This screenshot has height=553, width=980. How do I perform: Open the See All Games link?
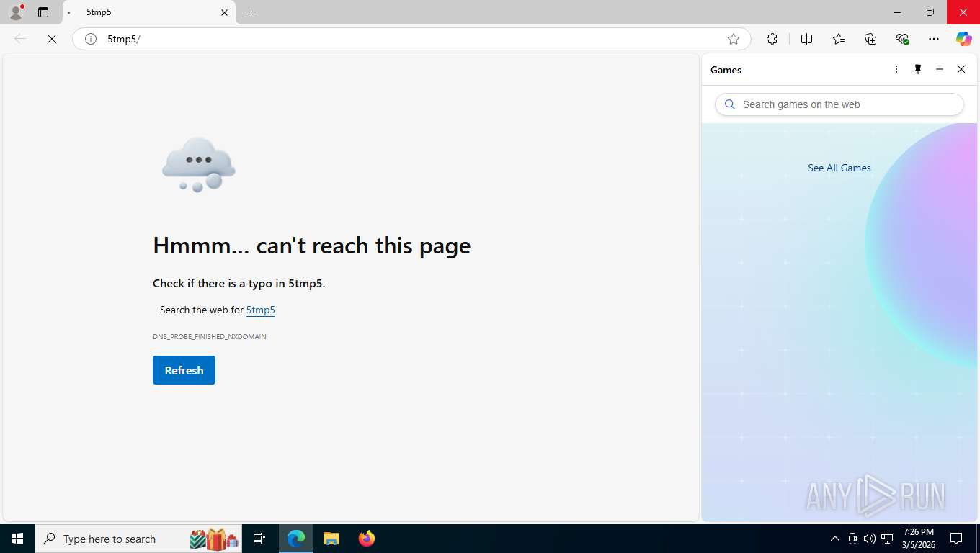(x=839, y=168)
